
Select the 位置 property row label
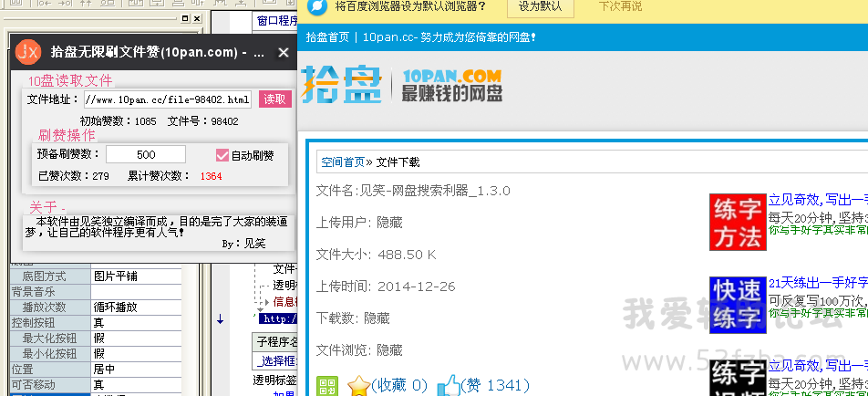click(50, 369)
